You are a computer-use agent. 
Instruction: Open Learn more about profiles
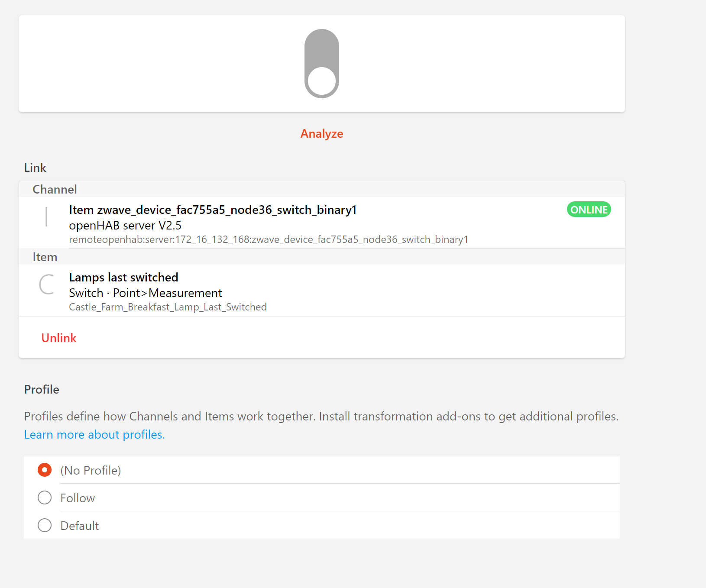click(94, 434)
